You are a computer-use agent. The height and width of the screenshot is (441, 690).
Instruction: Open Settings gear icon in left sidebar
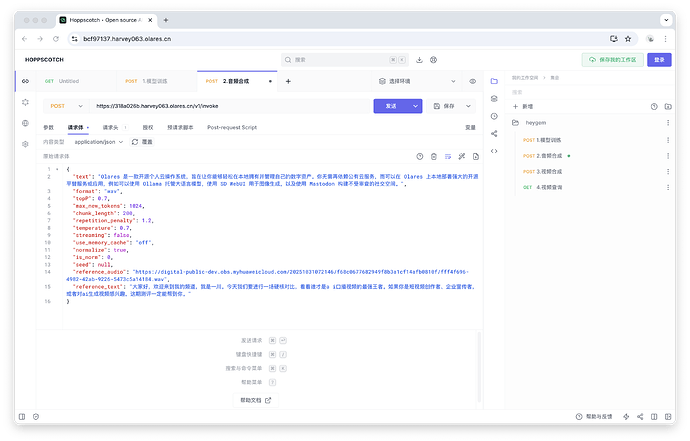click(25, 144)
